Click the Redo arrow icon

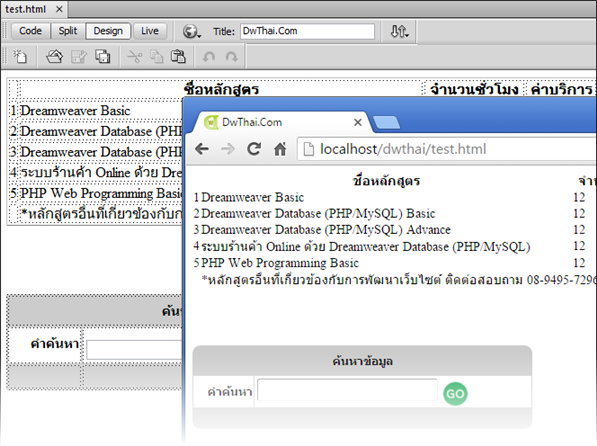231,57
